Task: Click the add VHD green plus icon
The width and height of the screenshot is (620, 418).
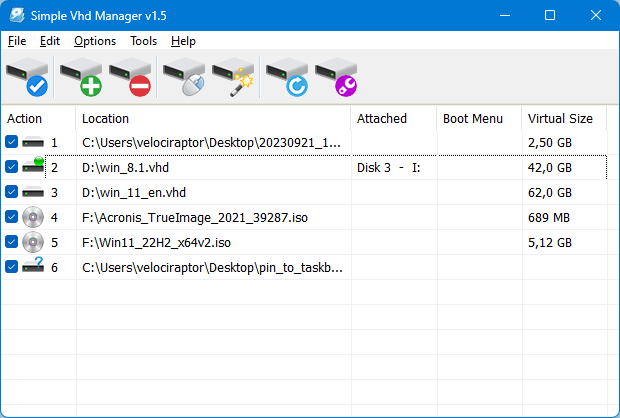Action: tap(81, 78)
